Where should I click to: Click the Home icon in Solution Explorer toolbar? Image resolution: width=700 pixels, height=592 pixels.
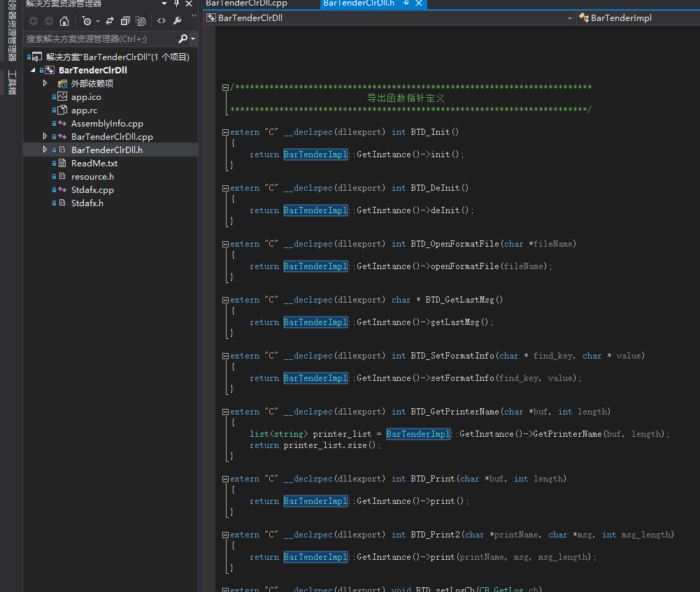pyautogui.click(x=64, y=21)
